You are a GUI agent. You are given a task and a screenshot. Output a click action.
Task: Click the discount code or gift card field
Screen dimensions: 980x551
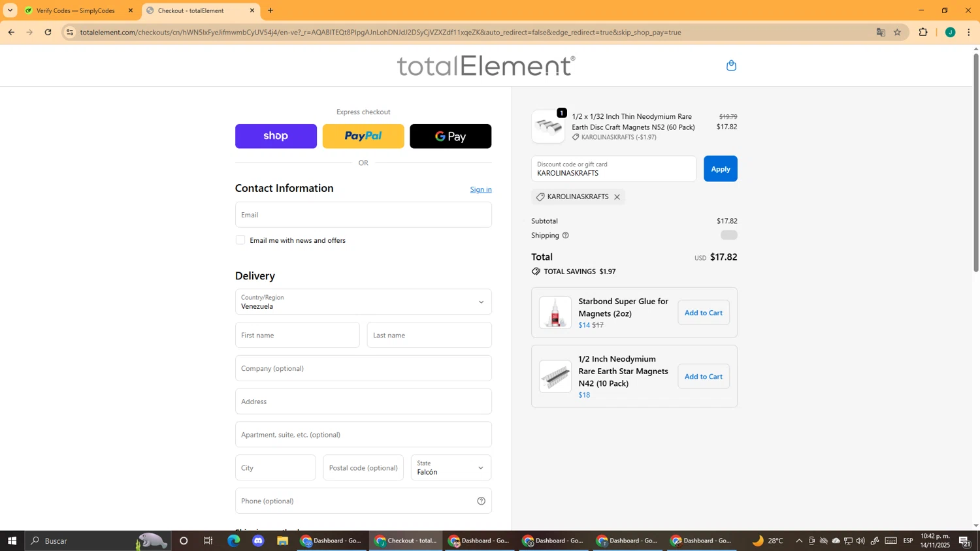(x=613, y=169)
